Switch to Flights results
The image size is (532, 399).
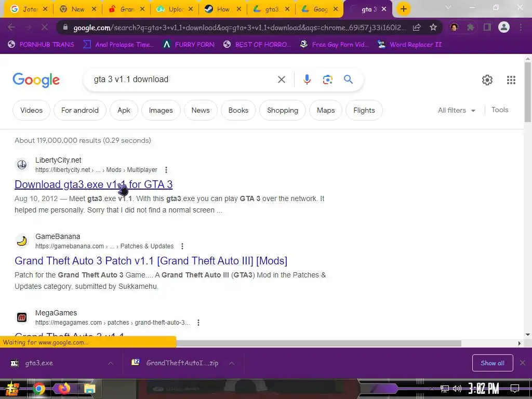364,110
